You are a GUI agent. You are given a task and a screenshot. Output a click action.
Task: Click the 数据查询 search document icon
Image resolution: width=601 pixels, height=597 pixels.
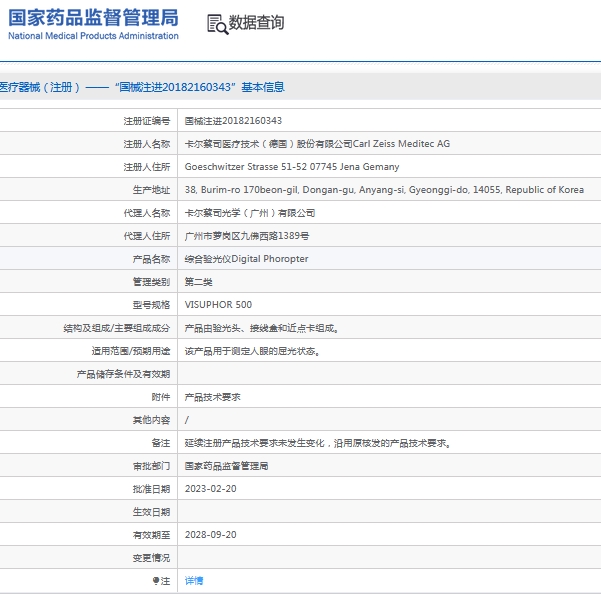[x=217, y=24]
